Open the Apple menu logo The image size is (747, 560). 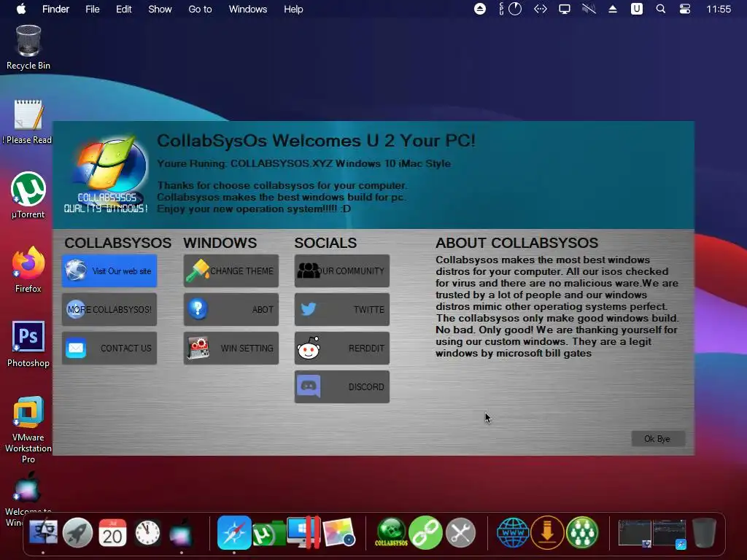21,9
